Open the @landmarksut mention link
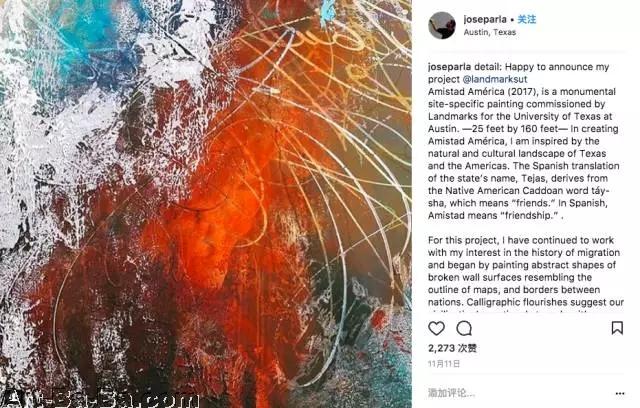The width and height of the screenshot is (640, 408). [x=495, y=79]
